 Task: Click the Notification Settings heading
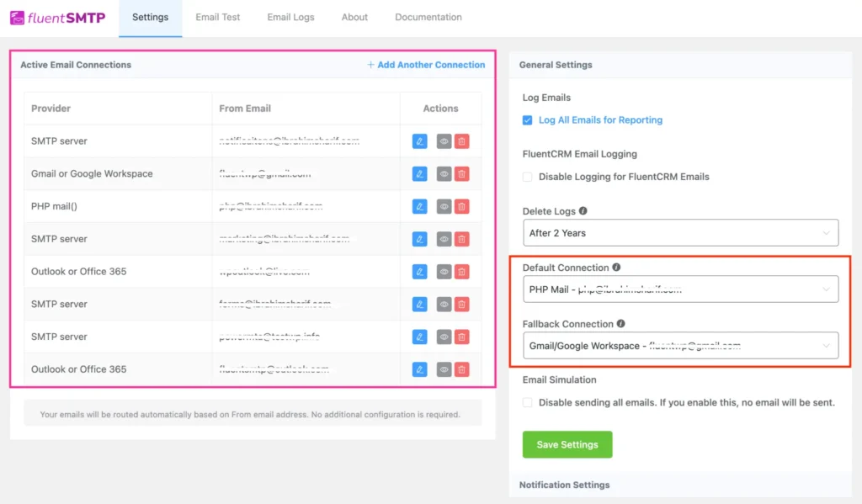pos(565,485)
